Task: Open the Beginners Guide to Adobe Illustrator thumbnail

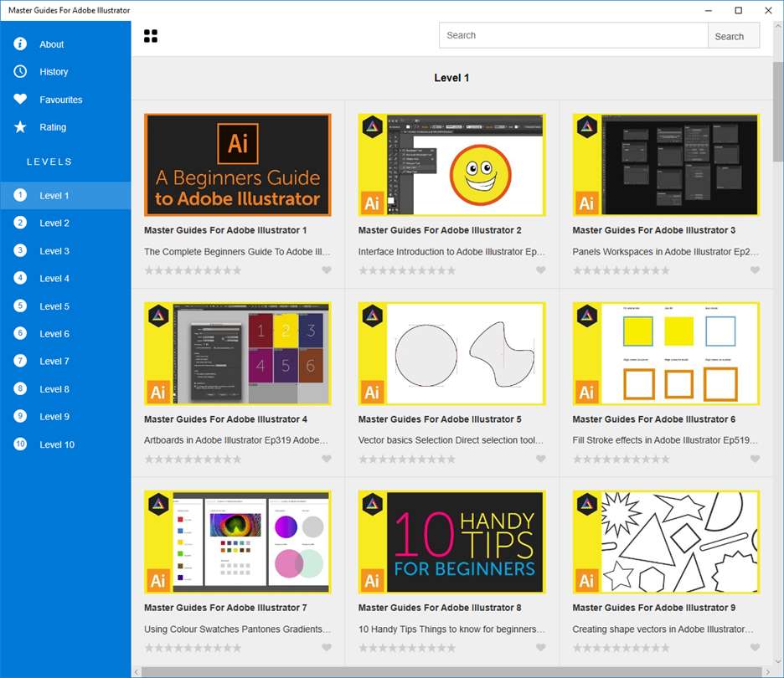Action: (238, 165)
